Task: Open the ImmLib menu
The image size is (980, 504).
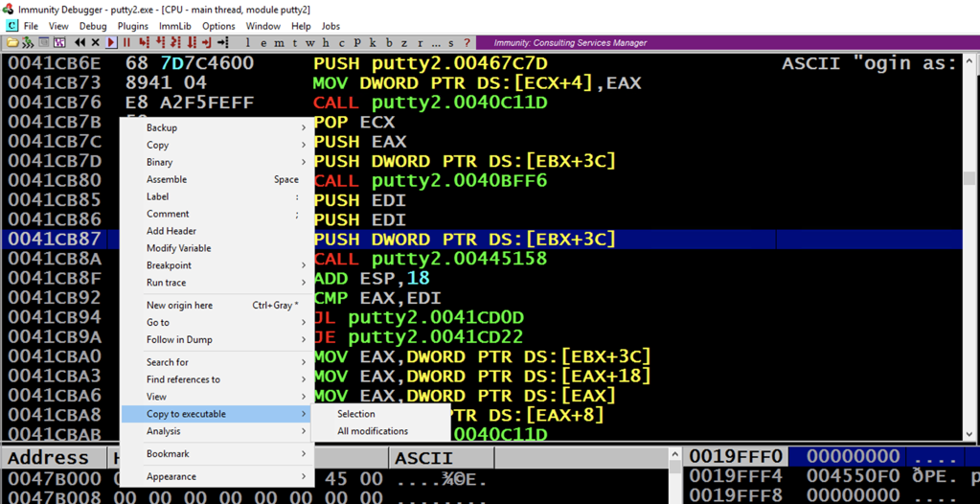Action: coord(175,26)
